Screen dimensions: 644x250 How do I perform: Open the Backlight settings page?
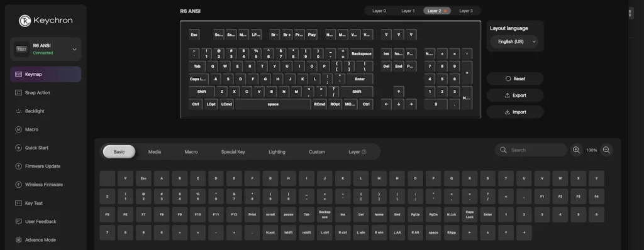pyautogui.click(x=45, y=111)
